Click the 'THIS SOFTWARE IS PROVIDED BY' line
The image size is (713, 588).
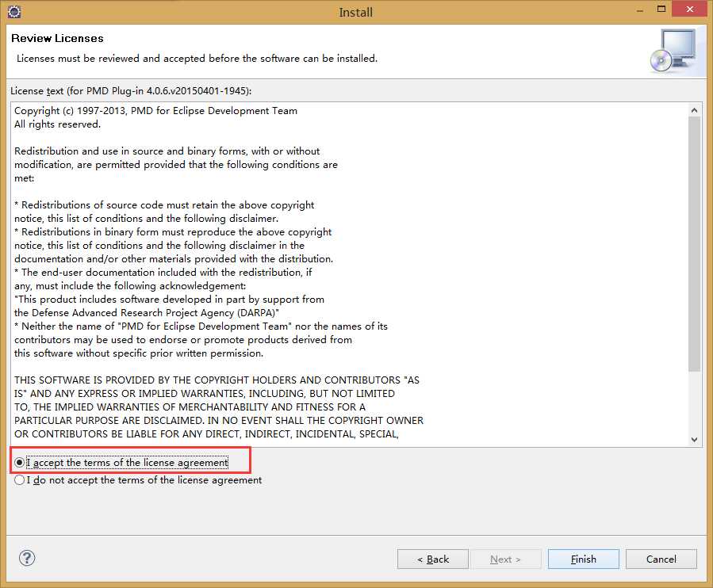pos(217,380)
